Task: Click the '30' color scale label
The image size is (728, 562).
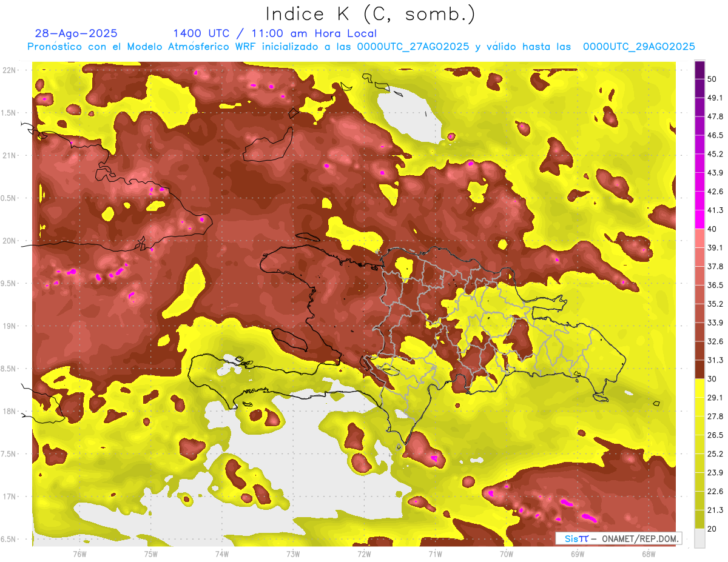Action: point(713,379)
